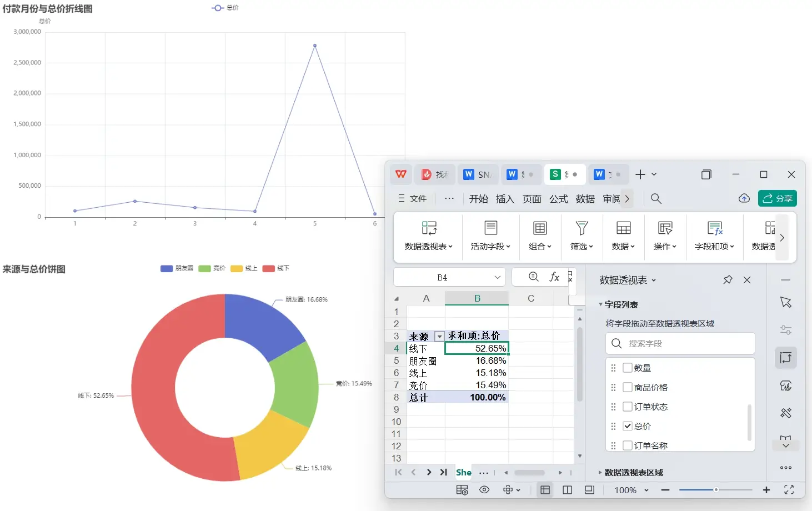Viewport: 812px width, 511px height.
Task: Check the 订单状态 field checkbox
Action: click(x=628, y=407)
